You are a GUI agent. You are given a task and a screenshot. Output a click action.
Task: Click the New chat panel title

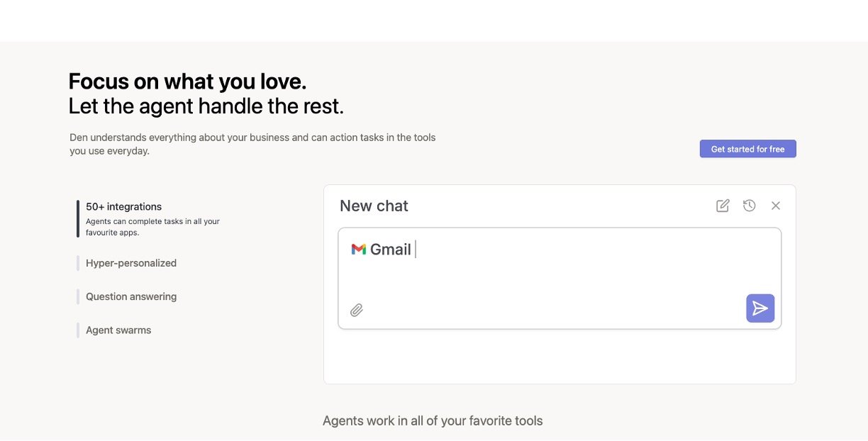coord(374,206)
